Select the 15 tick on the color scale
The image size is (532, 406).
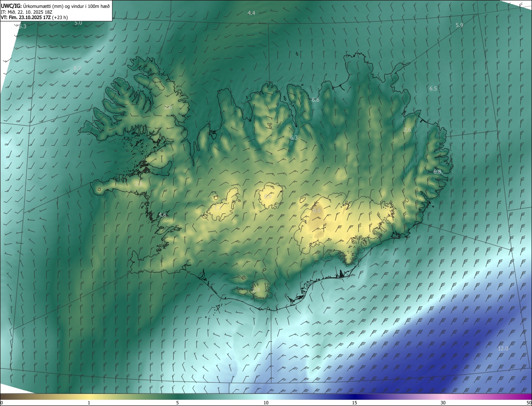(x=355, y=403)
